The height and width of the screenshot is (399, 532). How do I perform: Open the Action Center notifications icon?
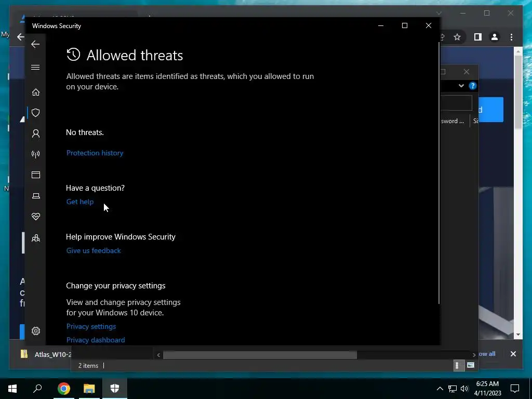coord(515,389)
